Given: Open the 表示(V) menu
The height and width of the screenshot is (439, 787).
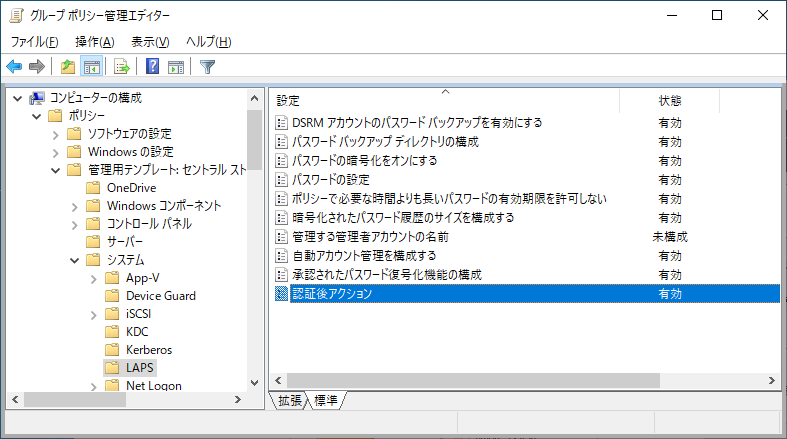Looking at the screenshot, I should 150,42.
